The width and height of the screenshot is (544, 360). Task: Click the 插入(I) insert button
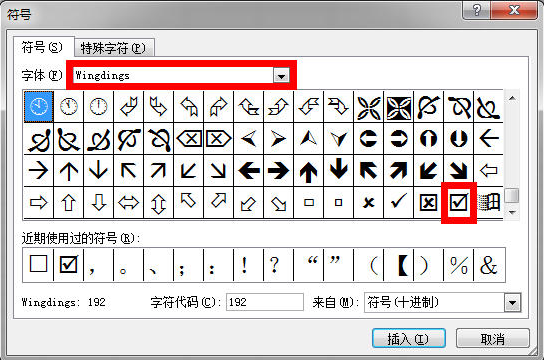(x=409, y=338)
